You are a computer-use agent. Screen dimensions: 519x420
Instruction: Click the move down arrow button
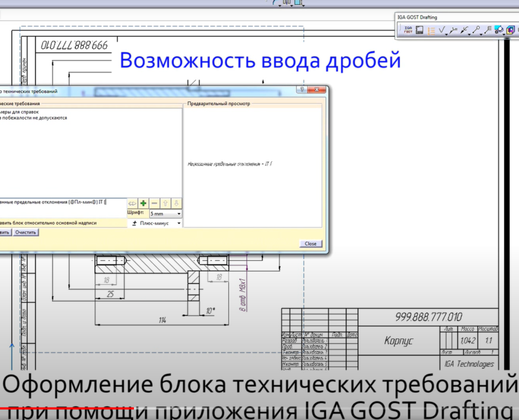pos(176,203)
